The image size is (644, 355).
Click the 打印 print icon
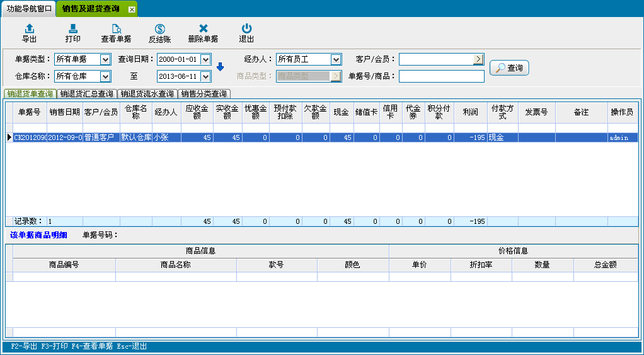tap(72, 28)
